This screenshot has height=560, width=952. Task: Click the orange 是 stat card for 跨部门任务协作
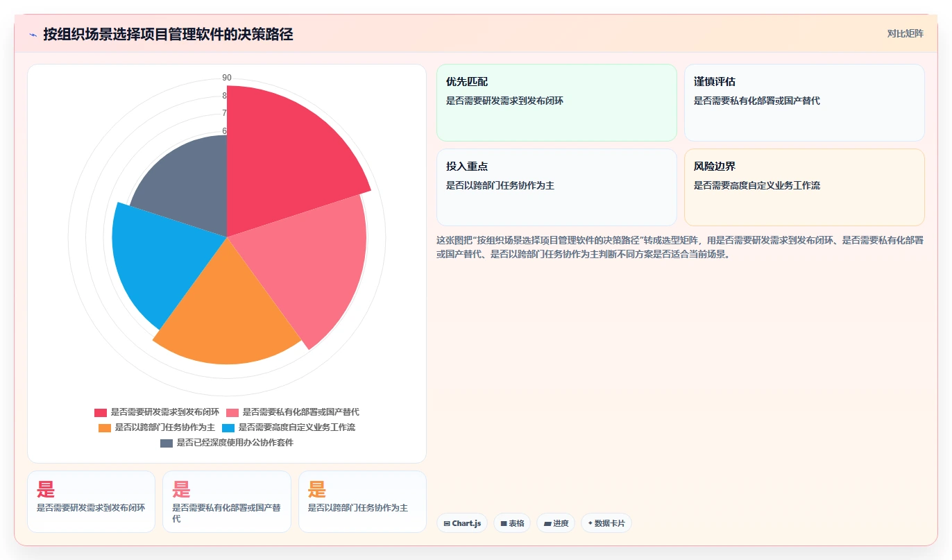(362, 502)
